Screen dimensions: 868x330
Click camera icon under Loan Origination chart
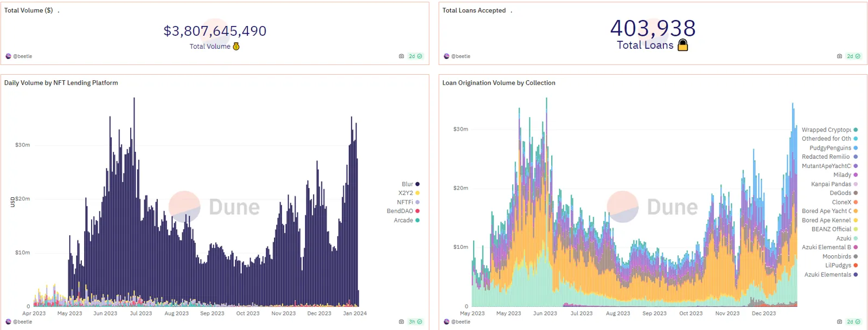(x=839, y=322)
